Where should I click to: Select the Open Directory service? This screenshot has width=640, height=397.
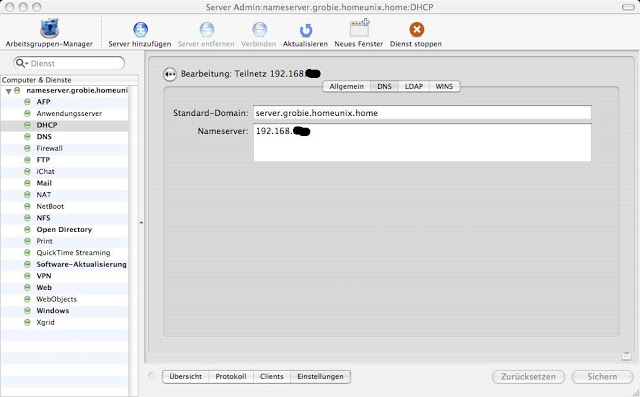64,230
